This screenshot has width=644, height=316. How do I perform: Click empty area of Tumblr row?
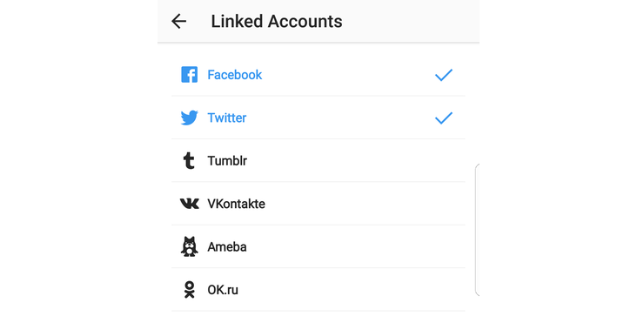353,161
